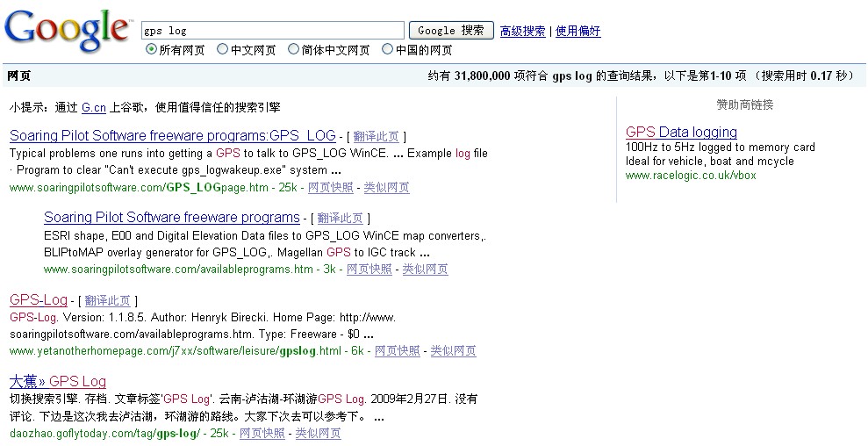The image size is (868, 446).
Task: Click the 赞助商链接 sponsored links label
Action: click(x=744, y=104)
